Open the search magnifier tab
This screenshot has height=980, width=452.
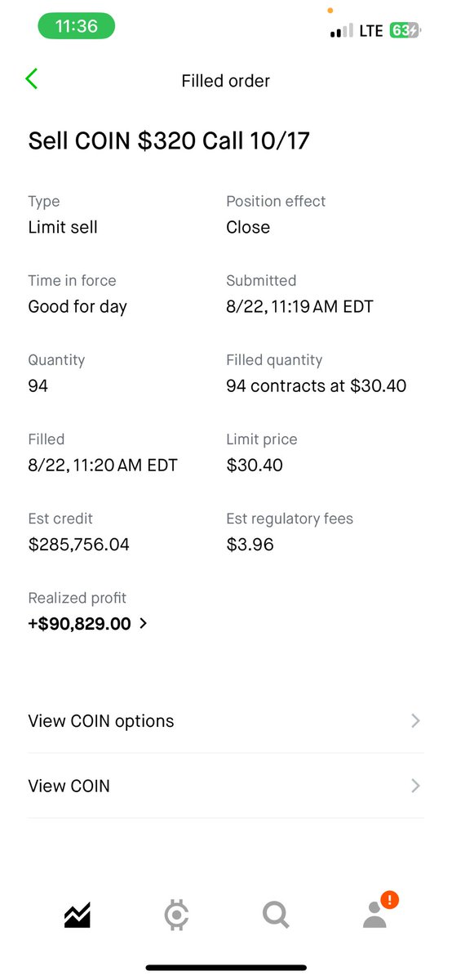[x=276, y=915]
